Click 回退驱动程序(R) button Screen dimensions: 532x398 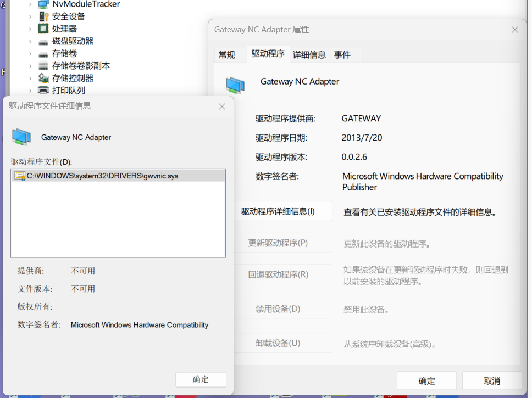282,274
